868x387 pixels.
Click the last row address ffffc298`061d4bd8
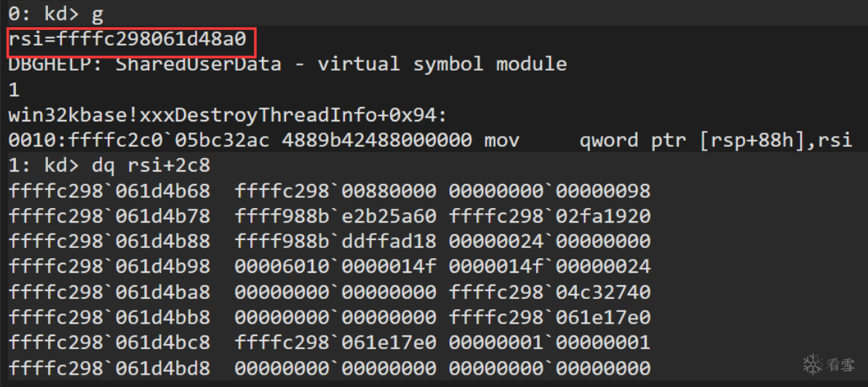pos(109,368)
